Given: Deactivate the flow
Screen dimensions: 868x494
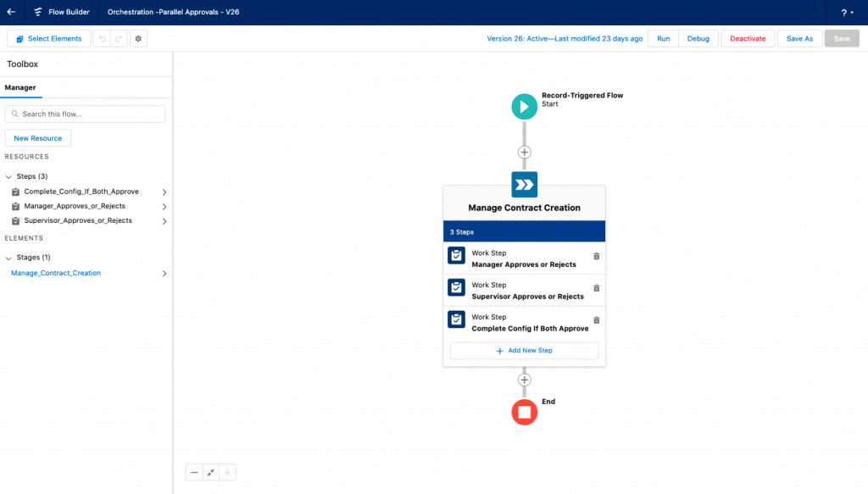Looking at the screenshot, I should pos(747,38).
